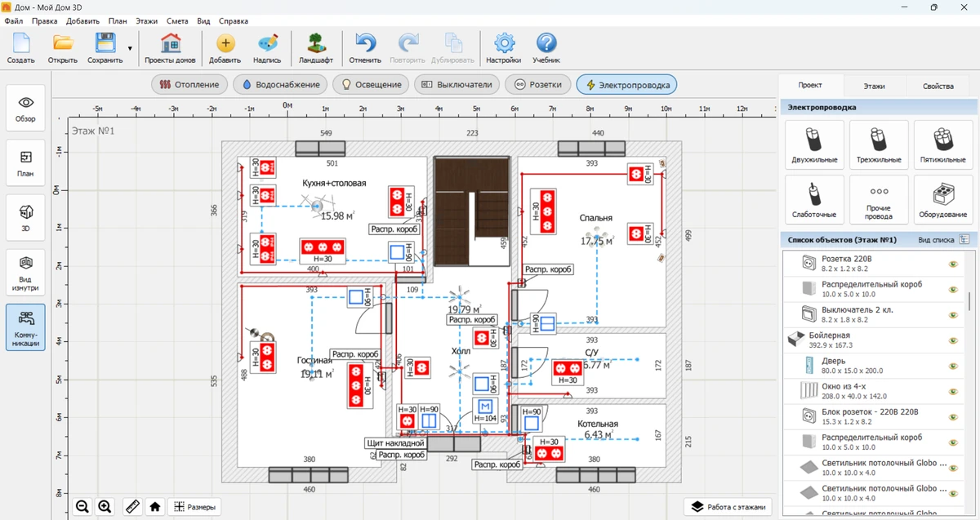Toggle visibility of Розетка 220В
980x520 pixels.
(x=952, y=264)
